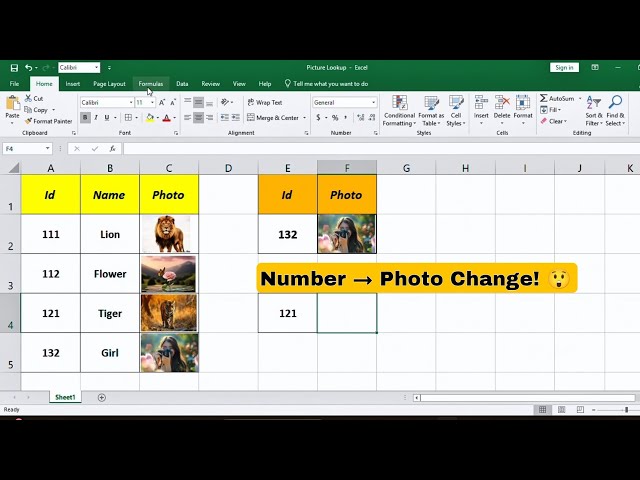Viewport: 640px width, 480px height.
Task: Open Clear dropdown in Editing group
Action: [x=553, y=121]
